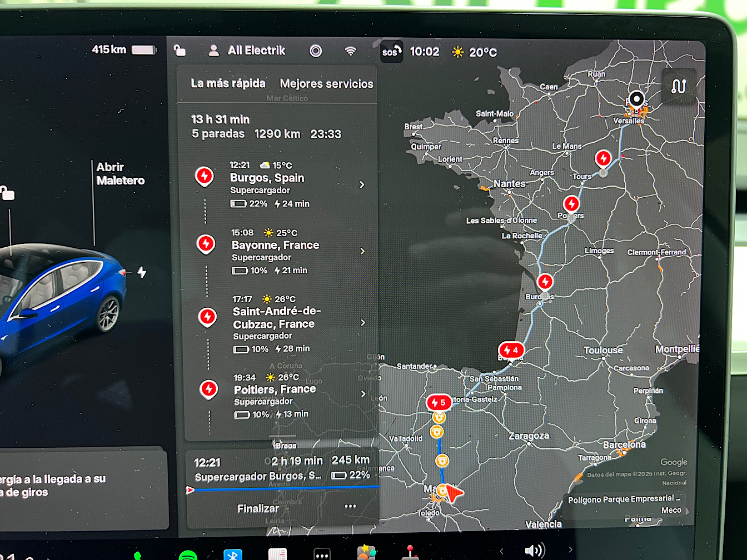The height and width of the screenshot is (560, 747).
Task: Select the Mejores servicios route tab
Action: point(326,84)
